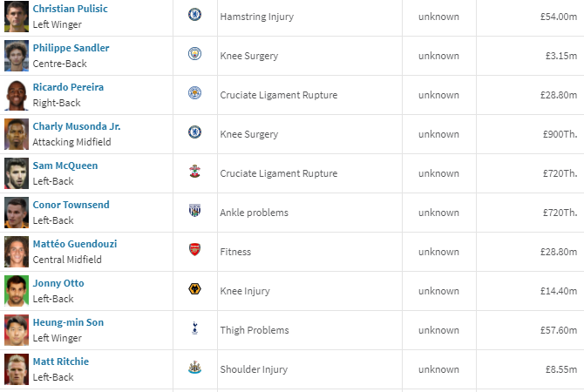The width and height of the screenshot is (584, 392).
Task: Click the Newcastle crest beside Matt Ritchie
Action: pos(194,368)
